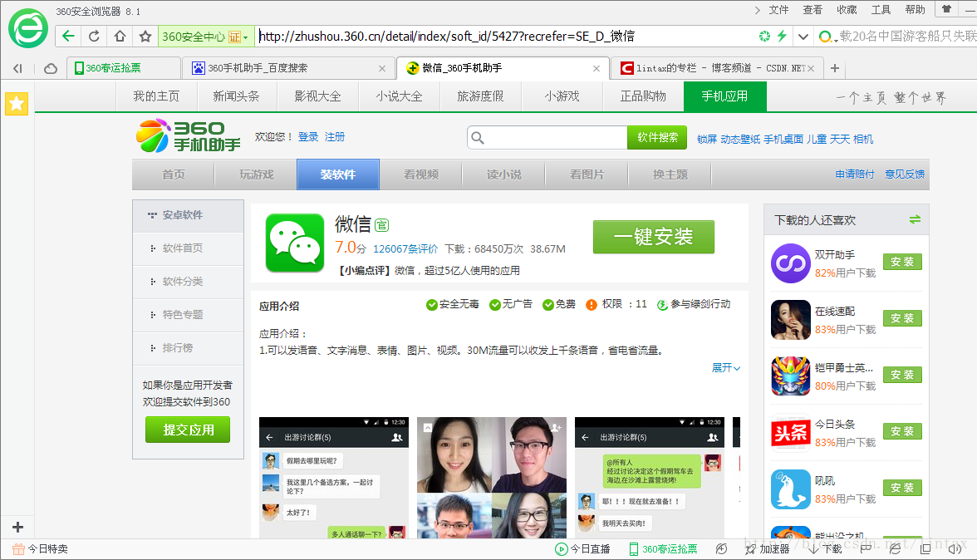Click the 360手机助手 logo
Image resolution: width=977 pixels, height=560 pixels.
tap(189, 135)
